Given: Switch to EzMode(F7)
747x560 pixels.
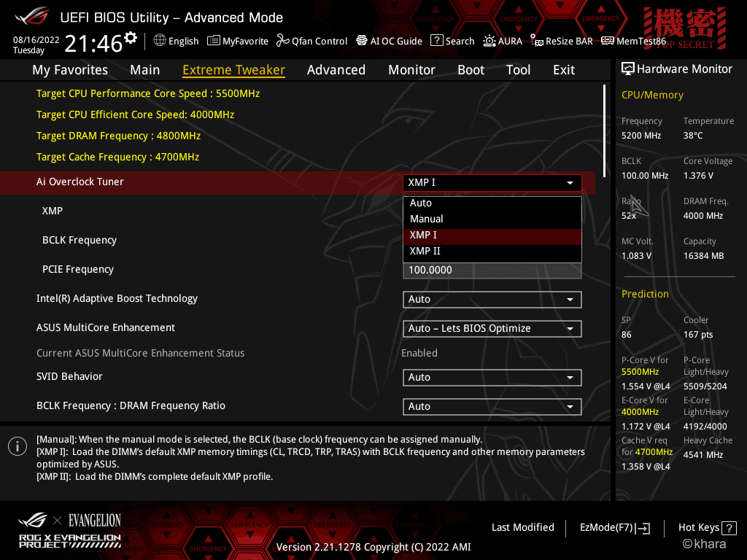Looking at the screenshot, I should tap(614, 528).
